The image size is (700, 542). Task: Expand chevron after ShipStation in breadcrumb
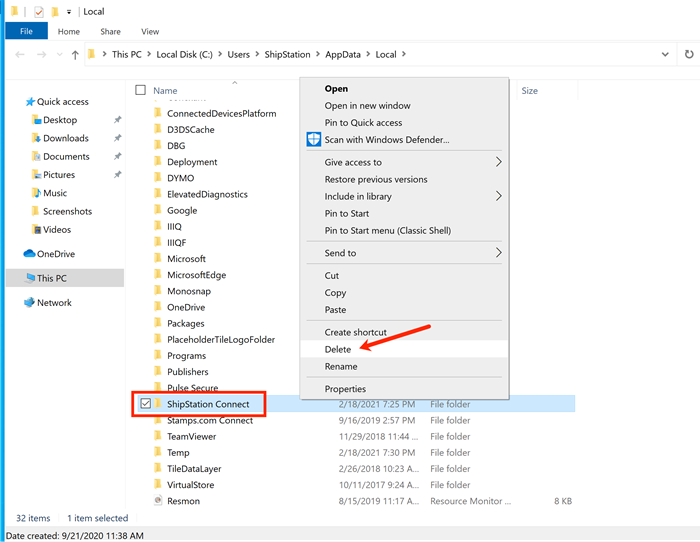[x=318, y=54]
